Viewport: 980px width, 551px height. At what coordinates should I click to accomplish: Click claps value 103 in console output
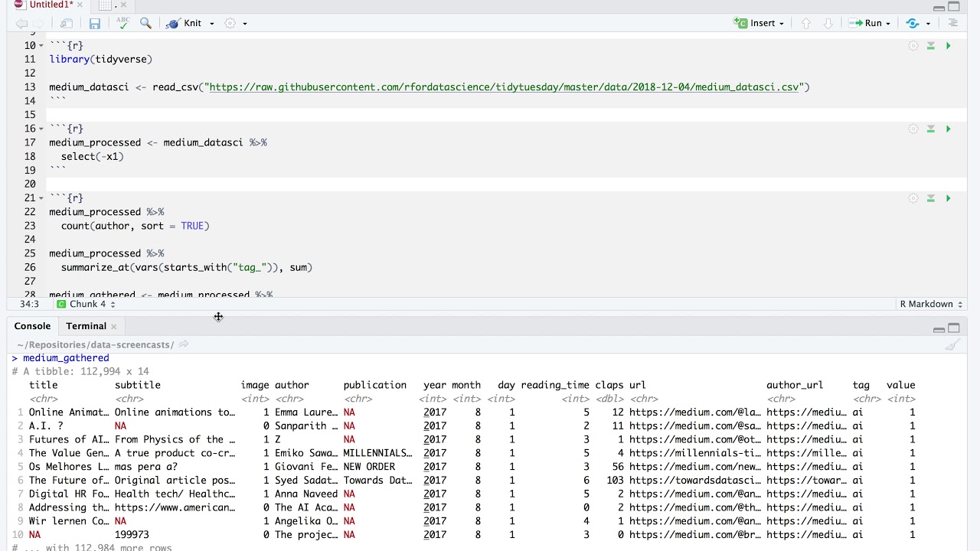(x=615, y=481)
